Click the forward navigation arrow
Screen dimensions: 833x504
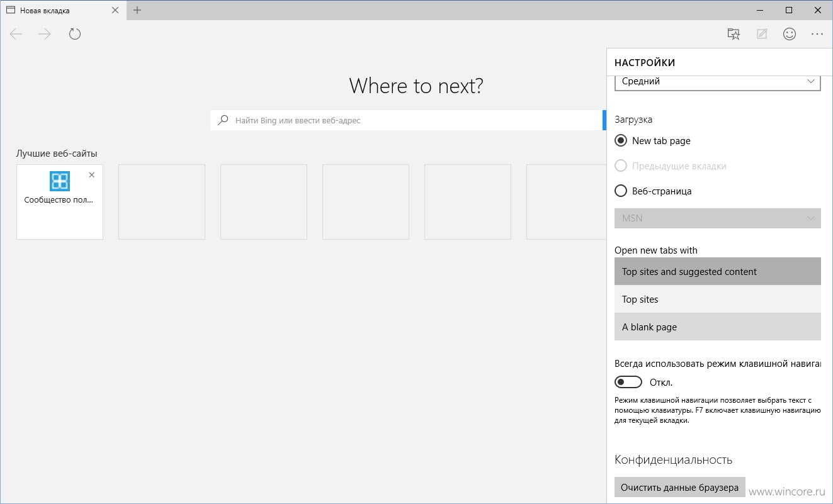pos(45,34)
